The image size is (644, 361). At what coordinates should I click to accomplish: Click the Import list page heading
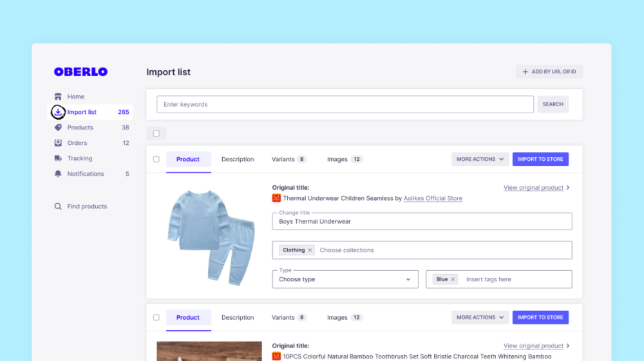pos(168,72)
